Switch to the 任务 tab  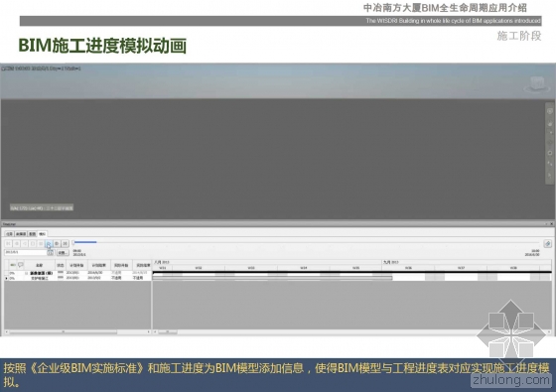(x=9, y=234)
